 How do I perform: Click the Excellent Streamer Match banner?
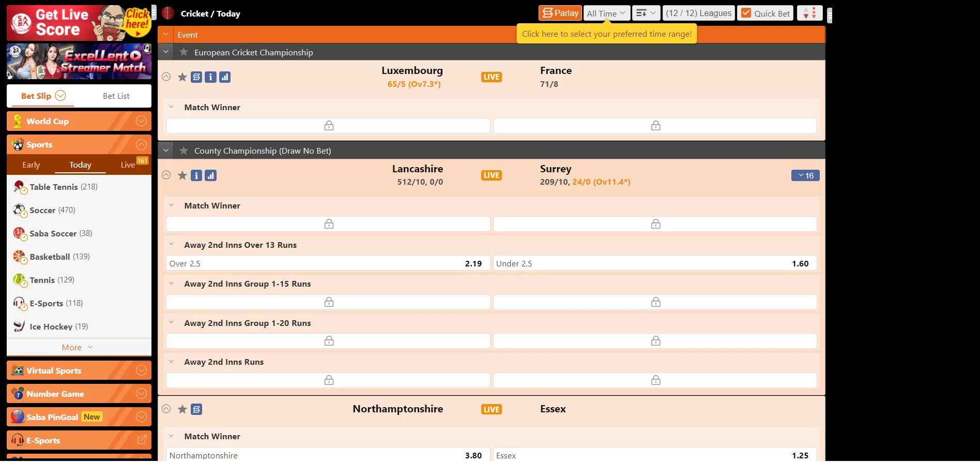coord(79,61)
